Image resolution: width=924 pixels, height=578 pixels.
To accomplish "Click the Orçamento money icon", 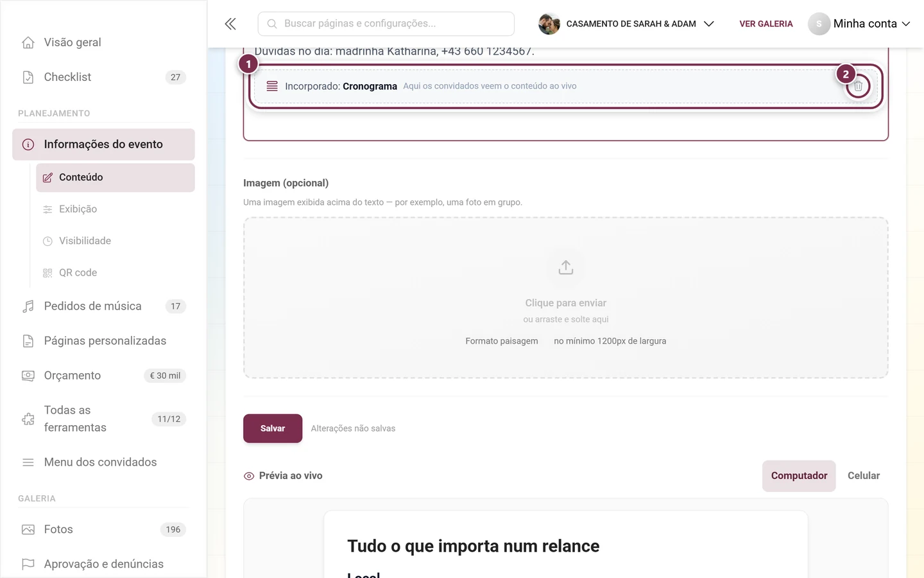I will (x=28, y=376).
